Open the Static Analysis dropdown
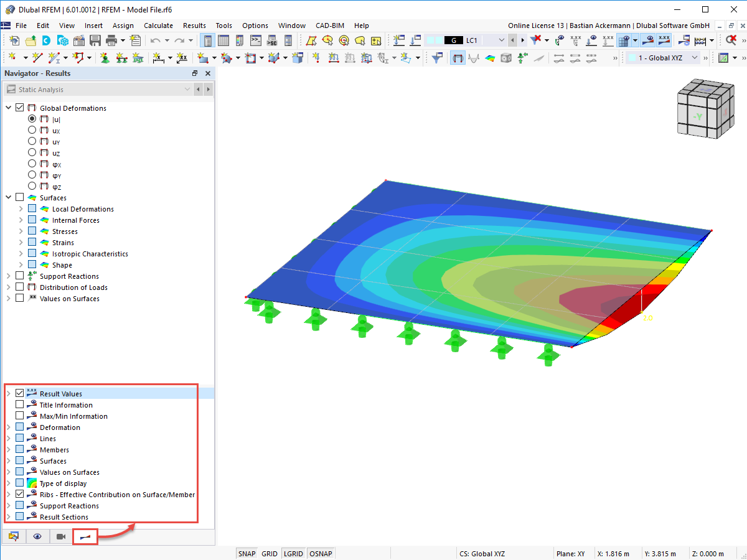This screenshot has width=747, height=560. tap(98, 90)
